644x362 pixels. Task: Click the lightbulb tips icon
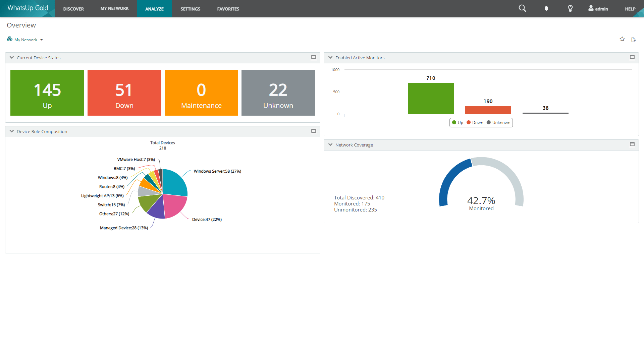(570, 8)
